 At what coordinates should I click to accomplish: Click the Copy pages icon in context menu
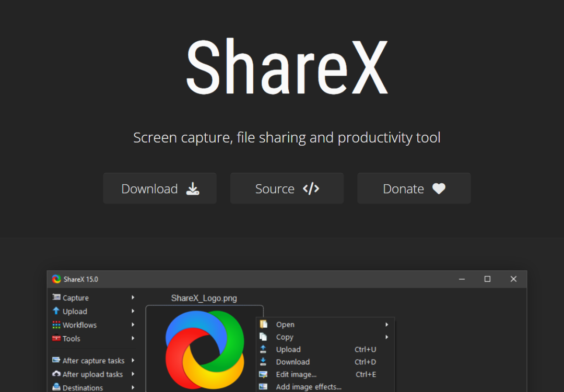point(263,337)
